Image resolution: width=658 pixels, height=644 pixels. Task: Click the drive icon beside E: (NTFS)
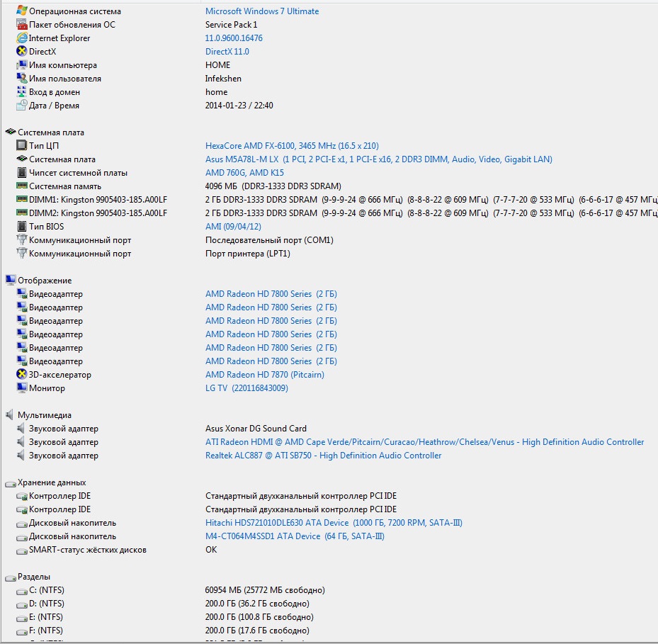point(22,618)
